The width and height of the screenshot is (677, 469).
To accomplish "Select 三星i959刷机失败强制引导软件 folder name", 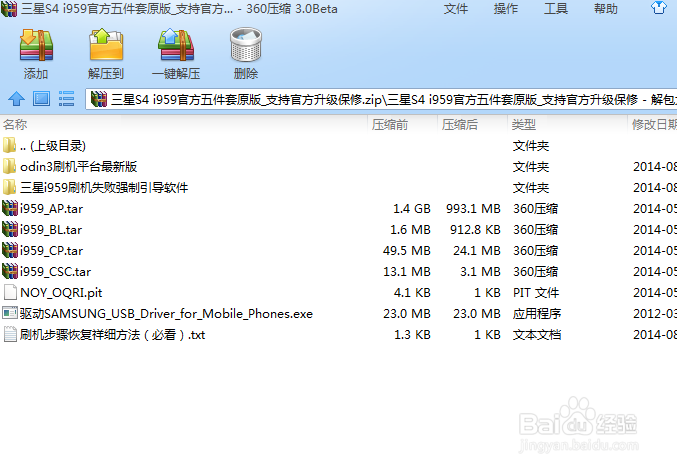I will (x=104, y=188).
